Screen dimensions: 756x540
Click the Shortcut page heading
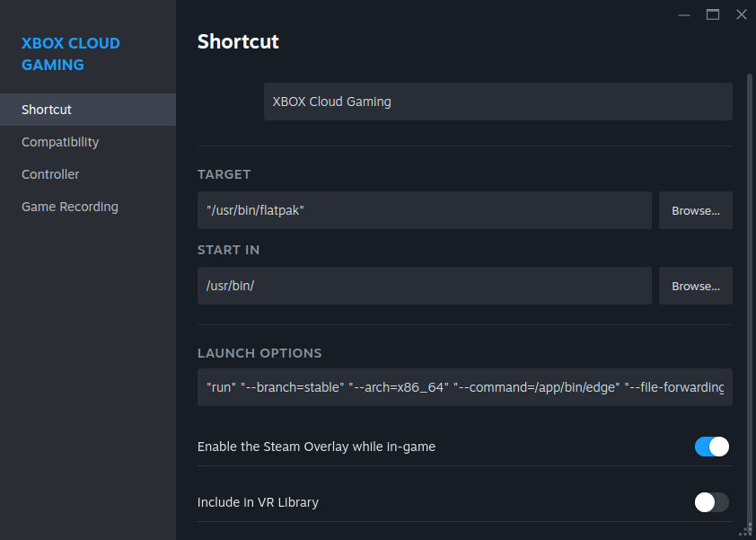(238, 41)
